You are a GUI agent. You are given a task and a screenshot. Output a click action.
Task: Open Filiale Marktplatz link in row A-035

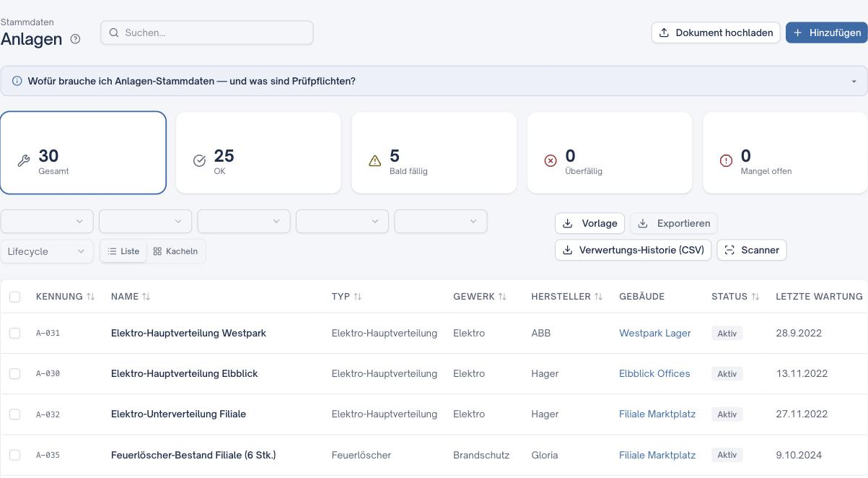(x=657, y=455)
